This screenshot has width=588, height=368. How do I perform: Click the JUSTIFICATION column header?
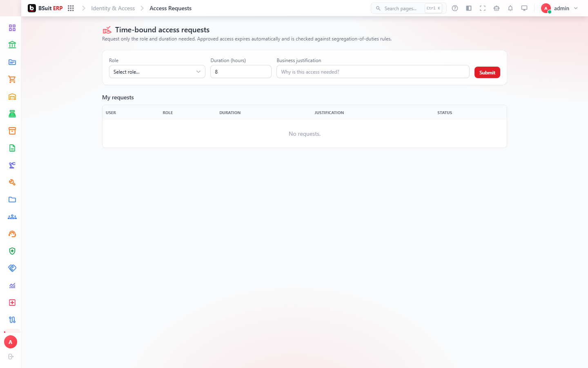click(329, 112)
